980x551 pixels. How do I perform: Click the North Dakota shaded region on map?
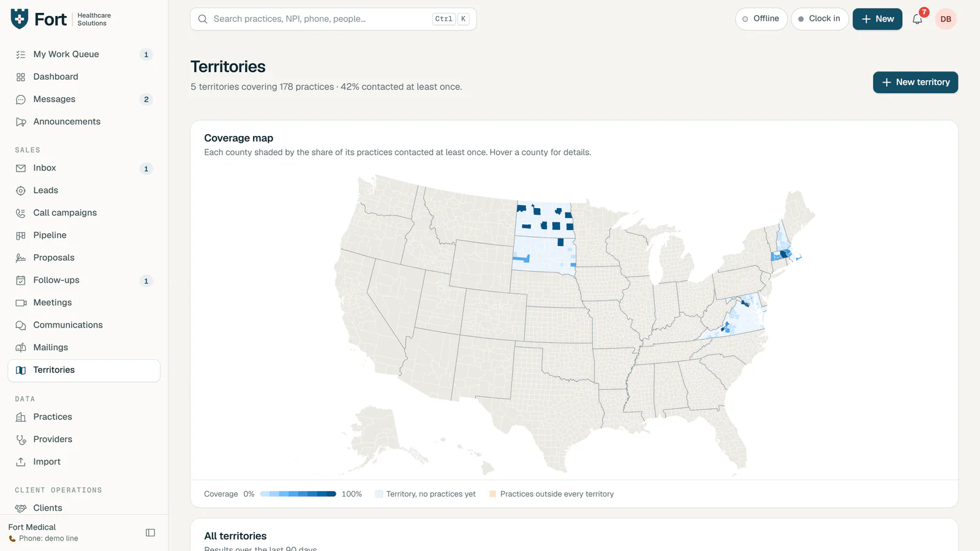pos(545,220)
